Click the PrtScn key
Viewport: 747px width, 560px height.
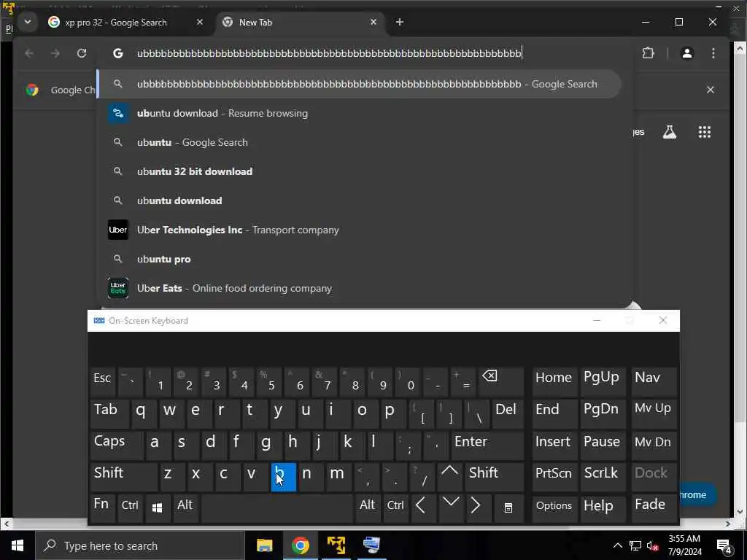[x=554, y=477]
